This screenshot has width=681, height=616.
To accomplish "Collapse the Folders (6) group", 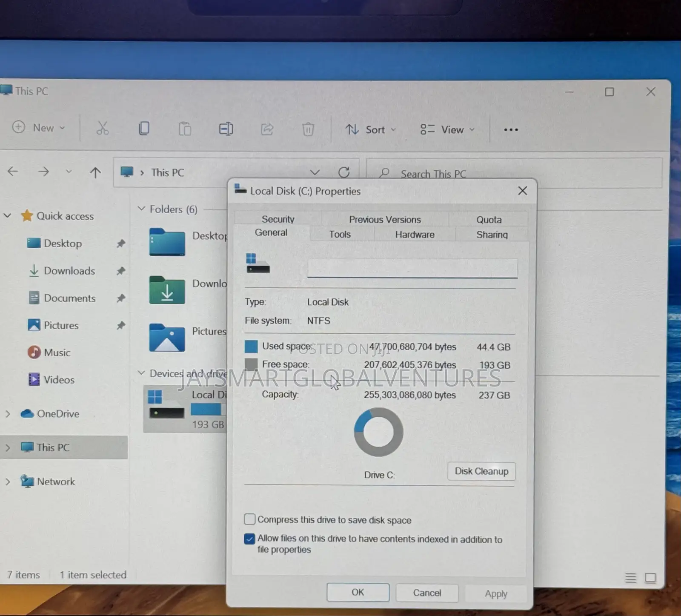I will pos(141,209).
